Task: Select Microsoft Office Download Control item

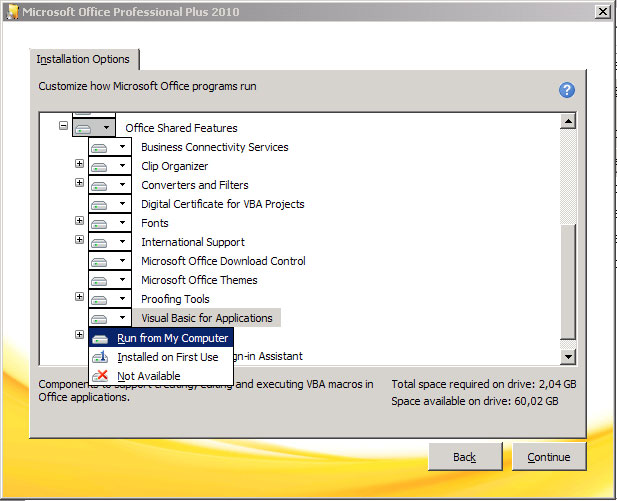Action: (223, 261)
